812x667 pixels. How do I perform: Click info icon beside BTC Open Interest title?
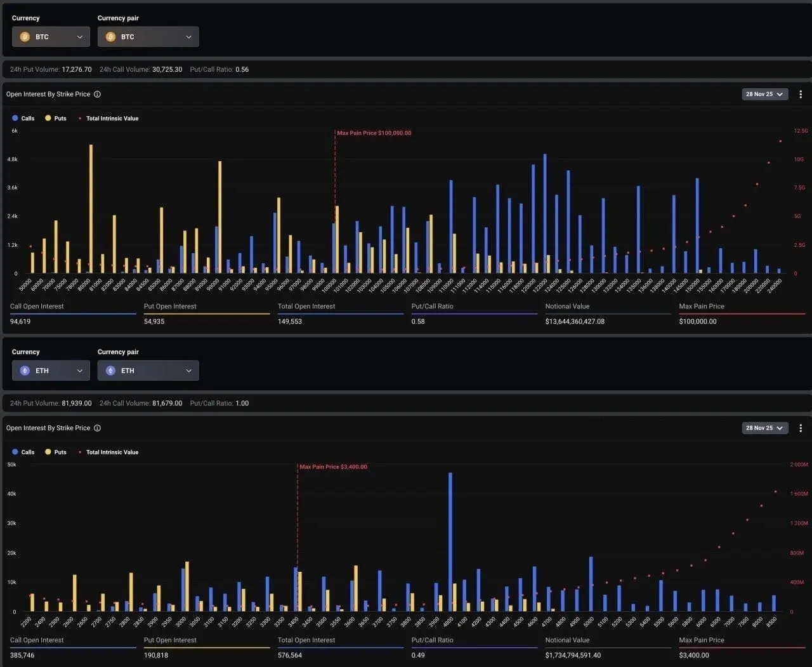coord(97,94)
